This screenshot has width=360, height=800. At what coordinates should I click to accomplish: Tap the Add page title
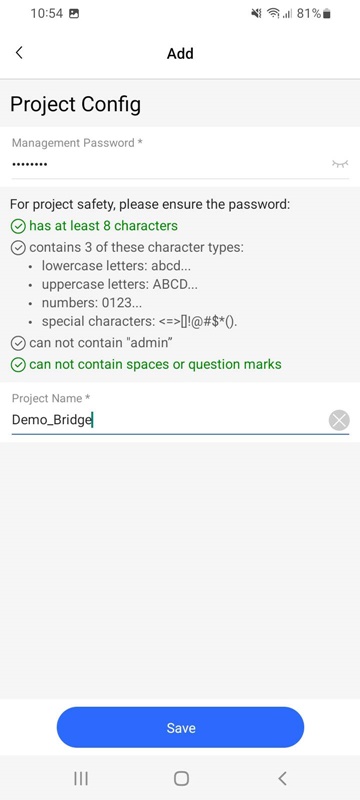click(180, 54)
